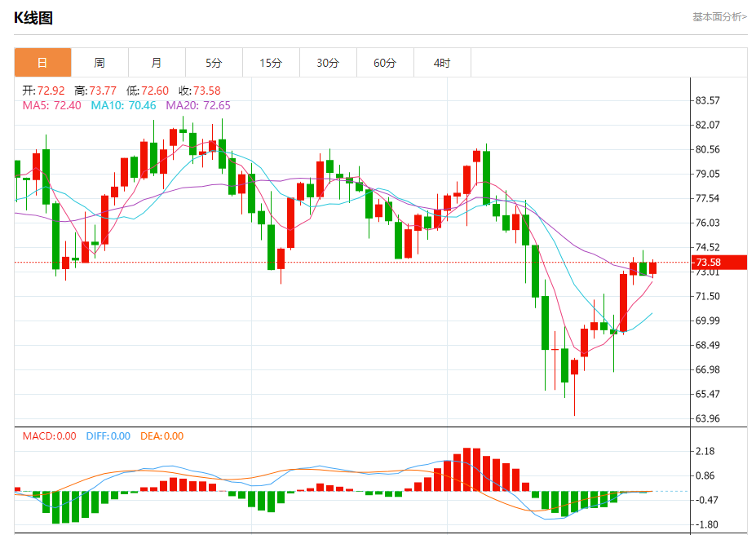Click the DIFF:0.00 label
Screen dimensions: 756x535
(108, 436)
